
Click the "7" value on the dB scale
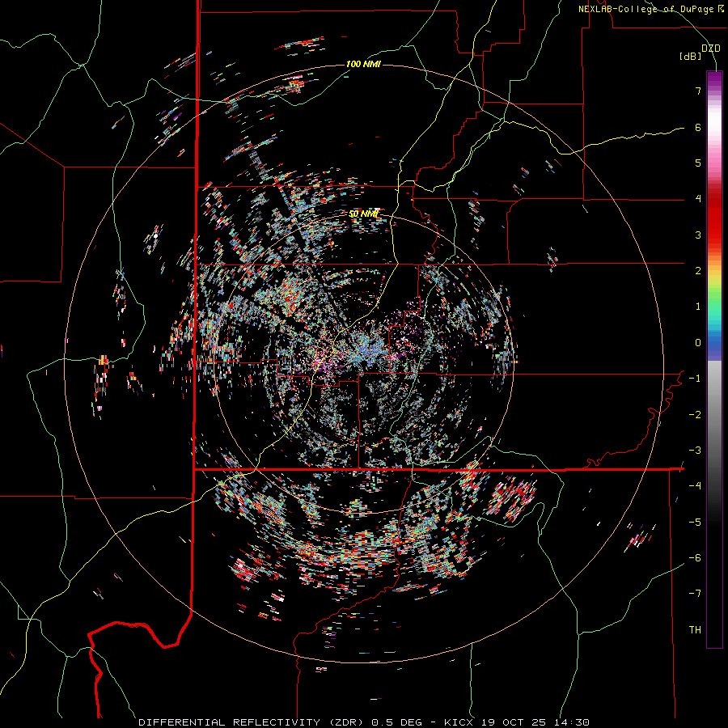(x=698, y=91)
